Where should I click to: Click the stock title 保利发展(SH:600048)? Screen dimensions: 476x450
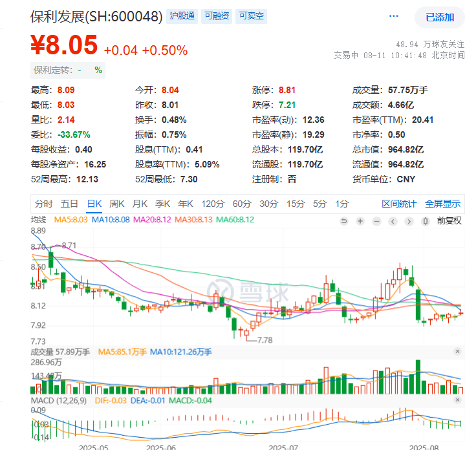[x=96, y=16]
